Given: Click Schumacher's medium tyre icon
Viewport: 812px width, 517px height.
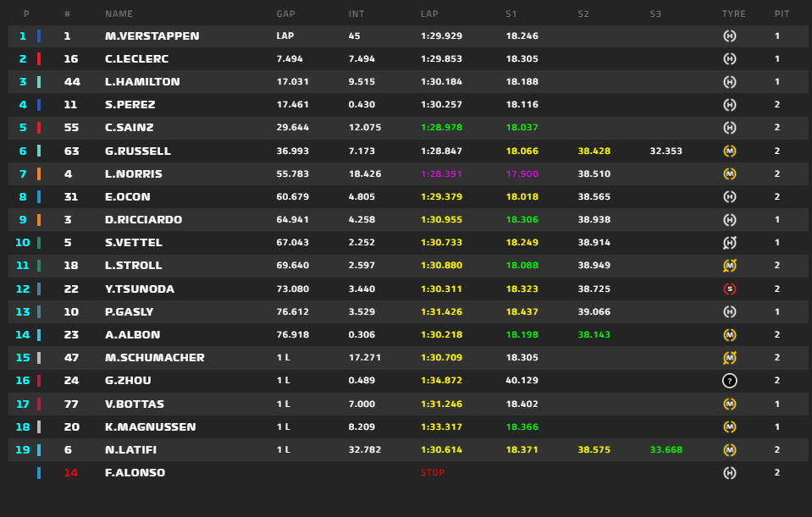Looking at the screenshot, I should (729, 358).
